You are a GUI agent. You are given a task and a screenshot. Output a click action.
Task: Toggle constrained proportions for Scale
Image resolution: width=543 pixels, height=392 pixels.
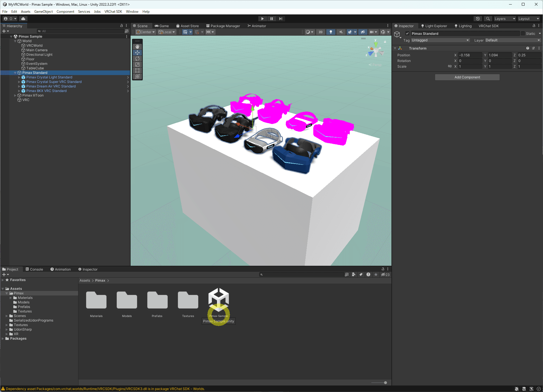[x=450, y=67]
